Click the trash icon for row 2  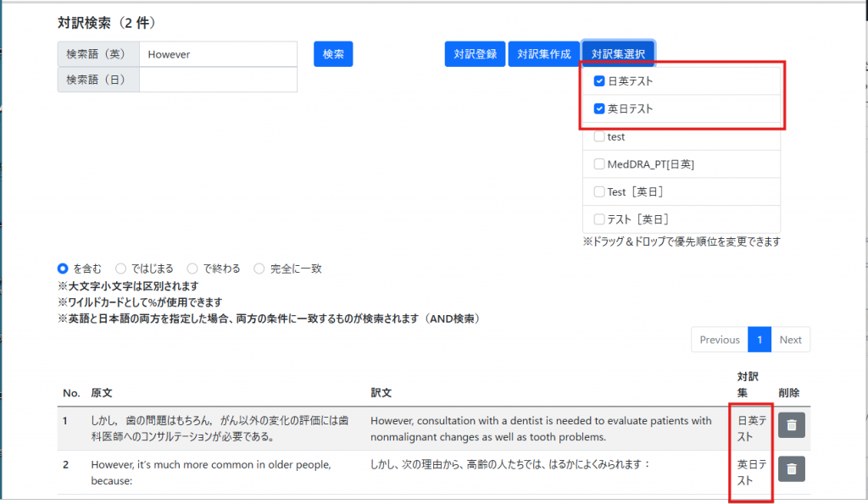(791, 468)
